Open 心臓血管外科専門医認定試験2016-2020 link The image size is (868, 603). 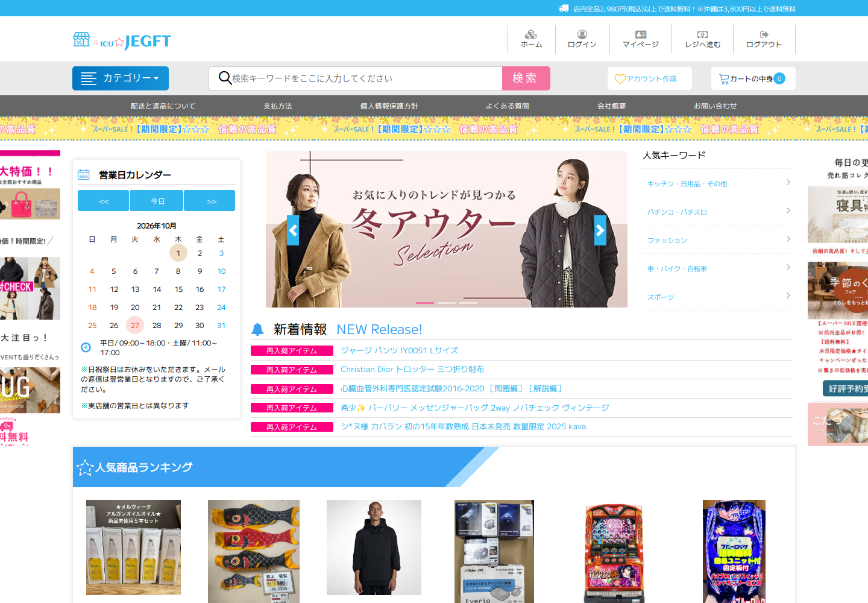coord(451,388)
